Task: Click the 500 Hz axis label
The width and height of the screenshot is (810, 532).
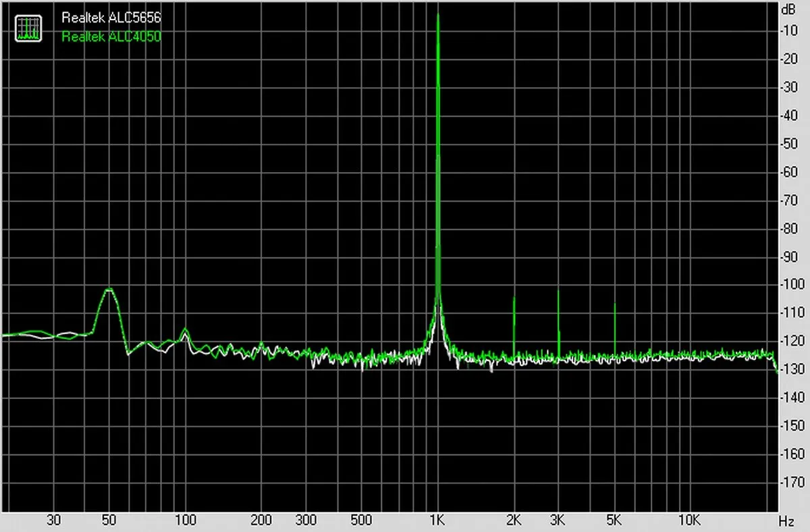Action: pos(362,521)
